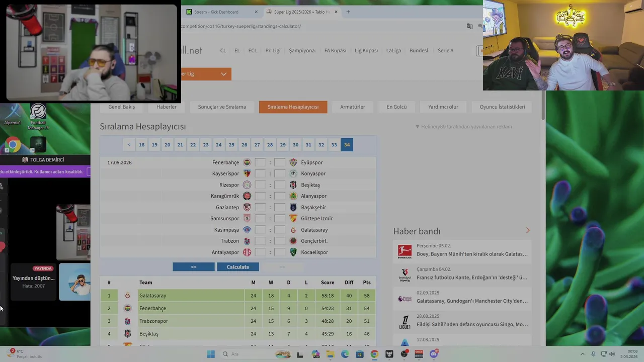The width and height of the screenshot is (644, 362).
Task: Show hidden system tray icons
Action: (583, 354)
